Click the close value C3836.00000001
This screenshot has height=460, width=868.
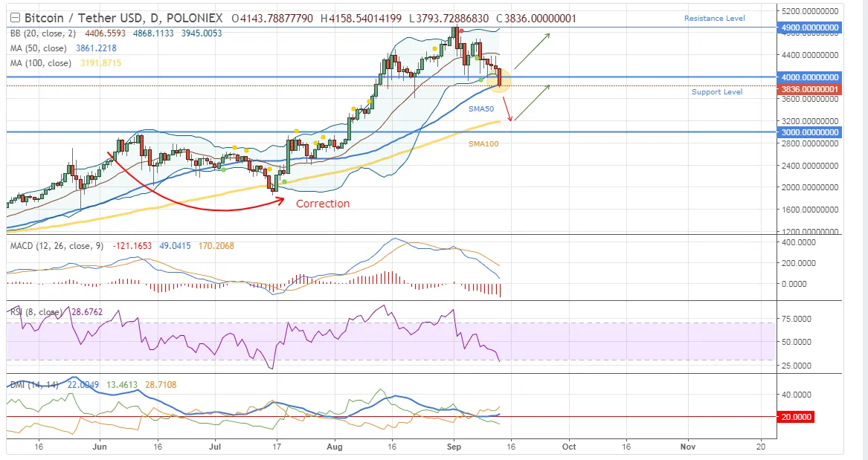tap(536, 19)
